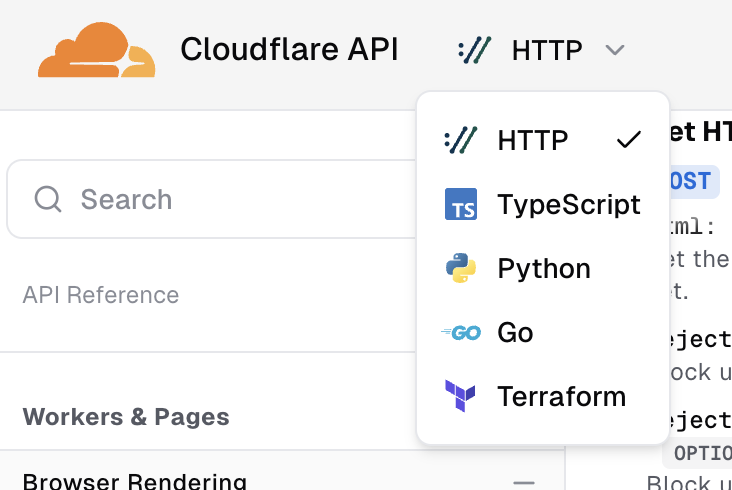Collapse the Browser Rendering section
The image size is (732, 490).
[x=524, y=482]
